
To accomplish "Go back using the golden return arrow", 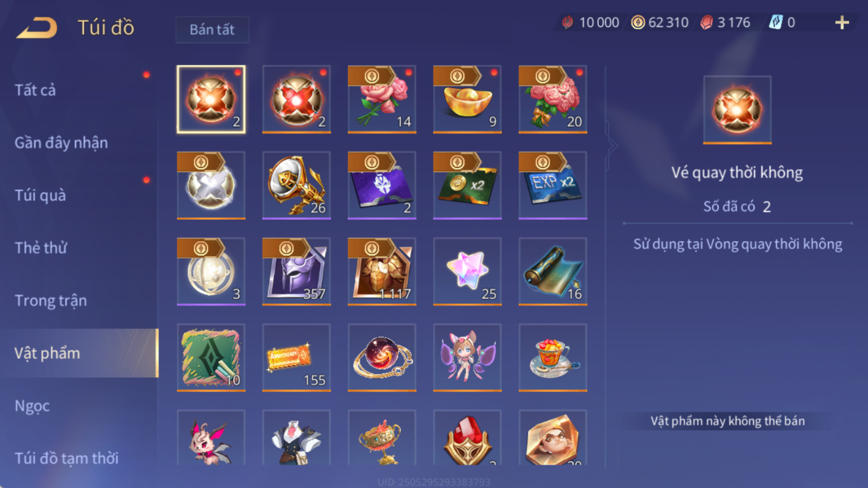I will pyautogui.click(x=37, y=28).
